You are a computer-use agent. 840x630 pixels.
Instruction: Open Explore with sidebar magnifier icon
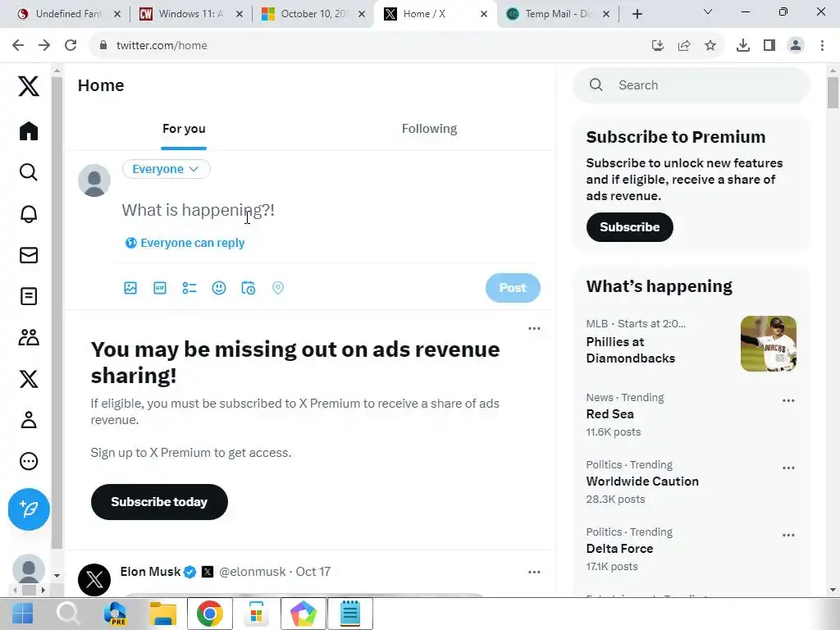point(29,172)
